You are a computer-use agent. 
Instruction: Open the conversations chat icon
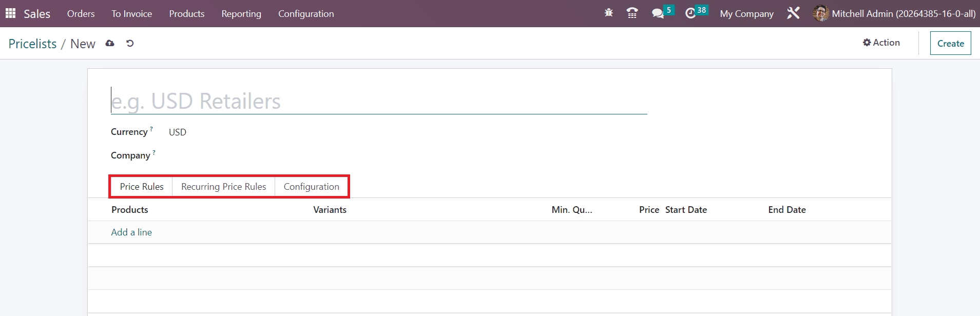(658, 13)
